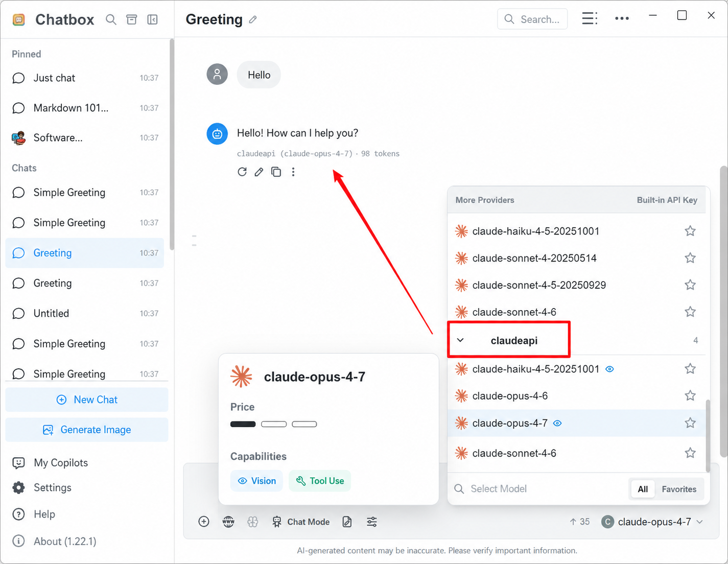Toggle the brain thinking icon in toolbar

[x=253, y=522]
